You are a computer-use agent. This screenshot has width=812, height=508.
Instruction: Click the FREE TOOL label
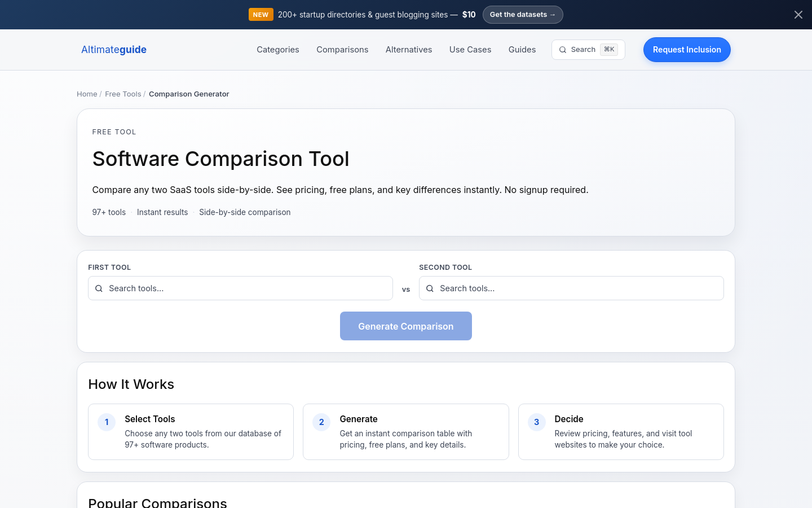(x=114, y=132)
